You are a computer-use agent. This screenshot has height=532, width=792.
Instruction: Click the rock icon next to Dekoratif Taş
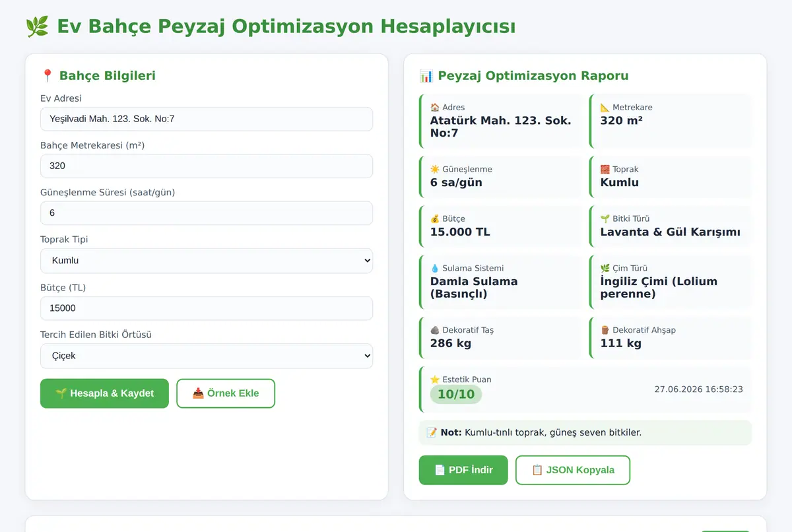tap(435, 330)
